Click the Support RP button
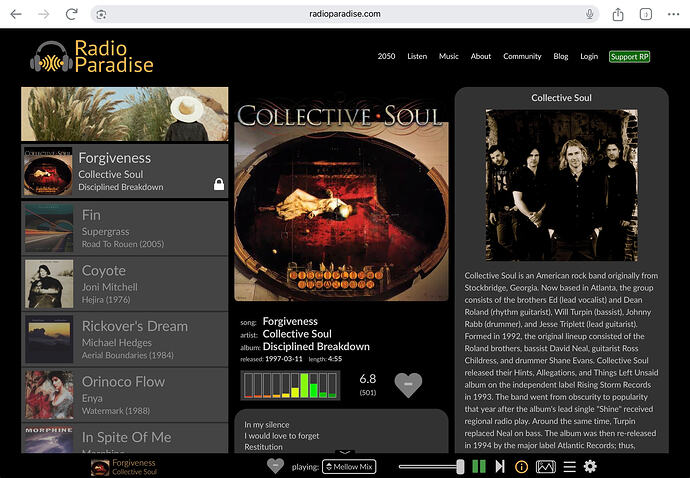This screenshot has width=690, height=478. coord(629,56)
